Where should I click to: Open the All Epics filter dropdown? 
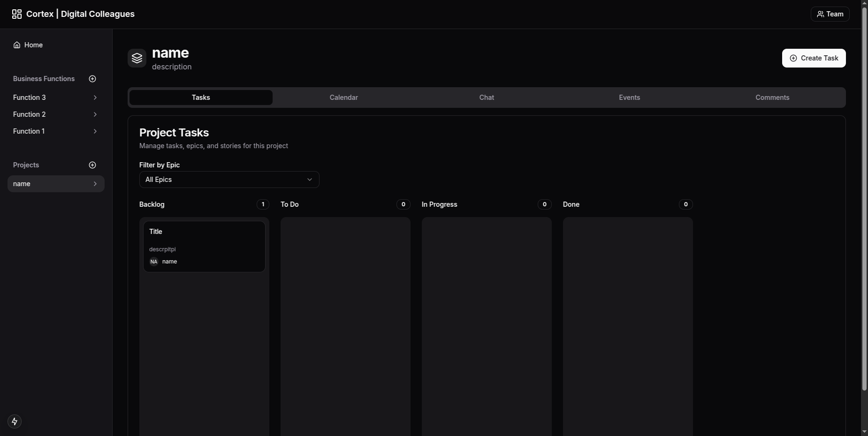coord(229,180)
